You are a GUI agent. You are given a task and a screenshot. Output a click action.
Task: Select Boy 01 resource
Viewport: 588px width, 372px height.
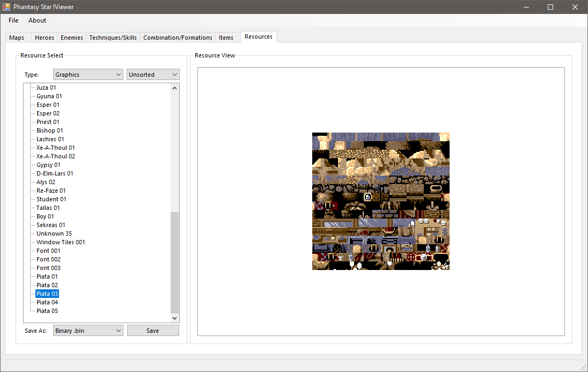[x=45, y=216]
